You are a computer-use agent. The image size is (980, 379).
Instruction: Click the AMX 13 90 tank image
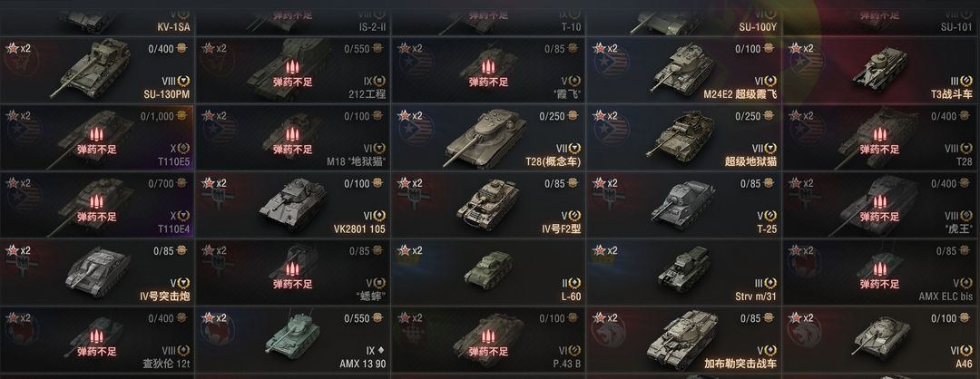point(292,336)
